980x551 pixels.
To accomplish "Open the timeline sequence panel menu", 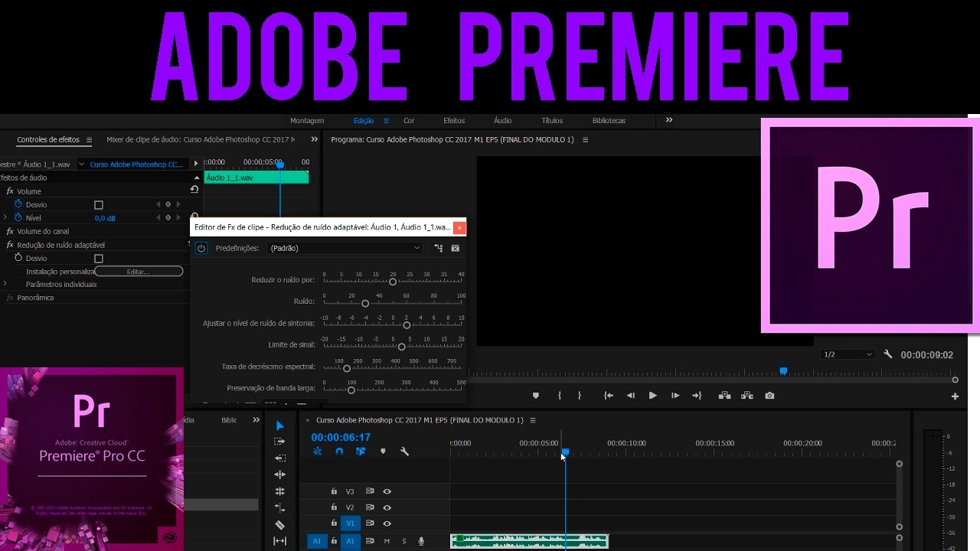I will [533, 420].
